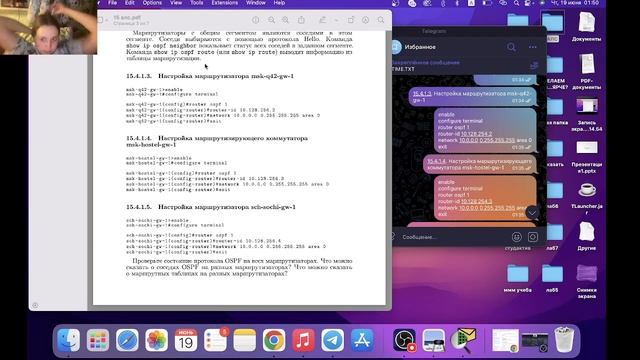Open Google Chrome from the Dock
This screenshot has height=360, width=640.
click(274, 340)
